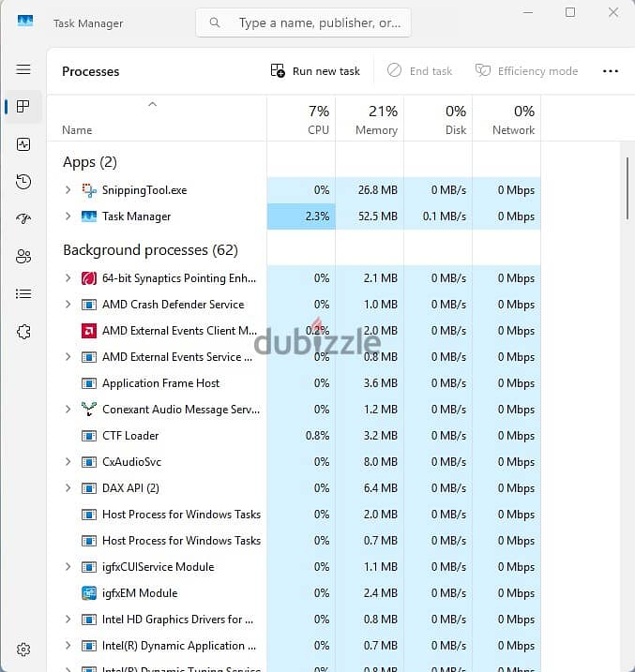
Task: Open the hamburger navigation menu
Action: click(23, 69)
